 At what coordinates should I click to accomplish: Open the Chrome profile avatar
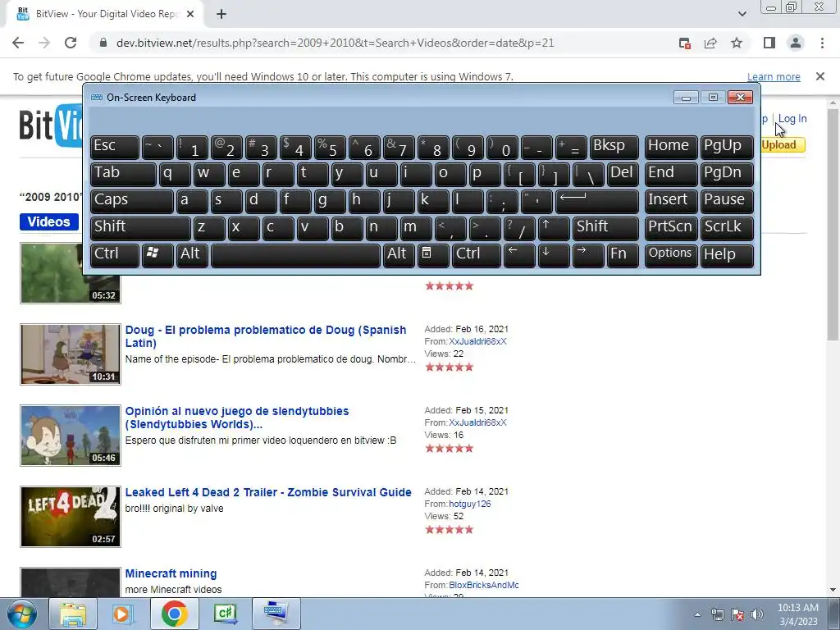coord(796,43)
